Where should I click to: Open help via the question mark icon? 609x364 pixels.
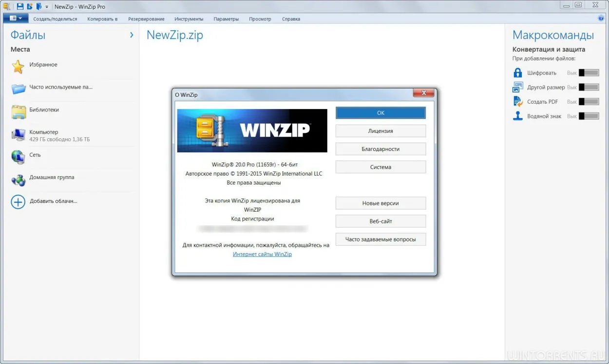pyautogui.click(x=600, y=18)
